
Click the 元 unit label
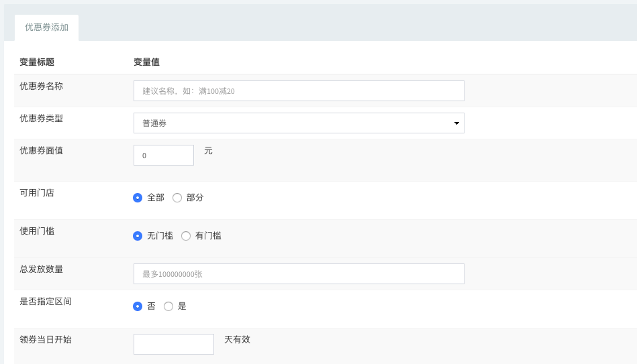208,151
